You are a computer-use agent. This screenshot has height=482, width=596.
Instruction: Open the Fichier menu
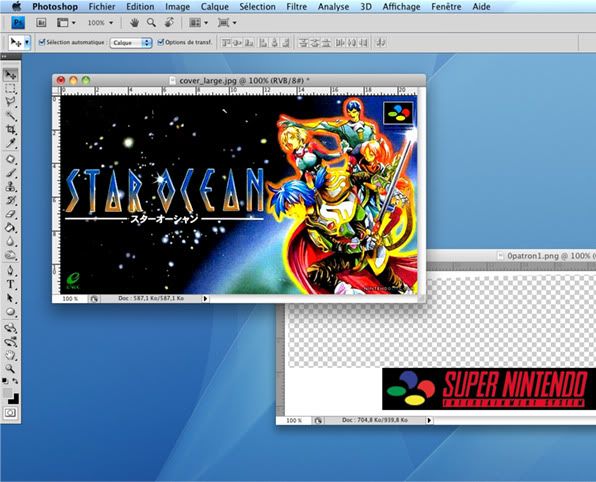click(102, 6)
